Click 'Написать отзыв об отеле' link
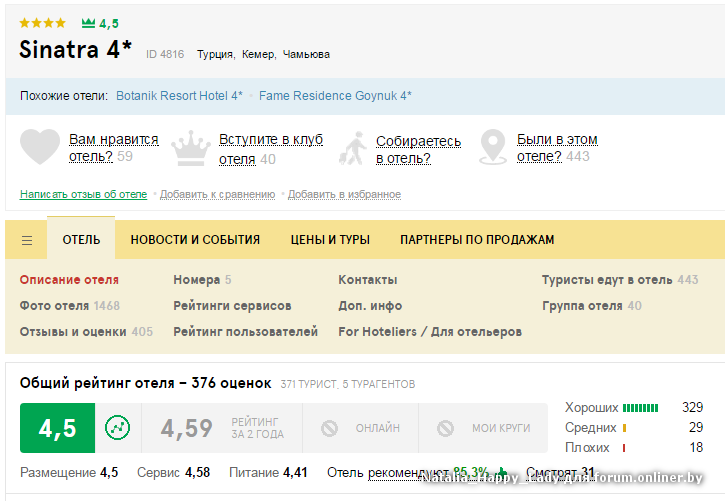 point(83,194)
